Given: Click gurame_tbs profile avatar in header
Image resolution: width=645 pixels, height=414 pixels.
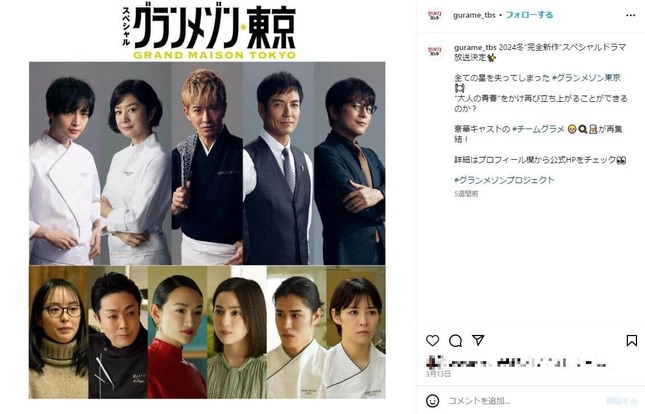Looking at the screenshot, I should pos(435,15).
